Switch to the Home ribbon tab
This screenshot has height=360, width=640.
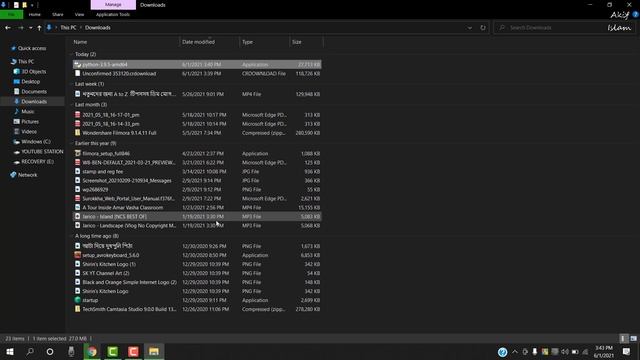[x=35, y=14]
